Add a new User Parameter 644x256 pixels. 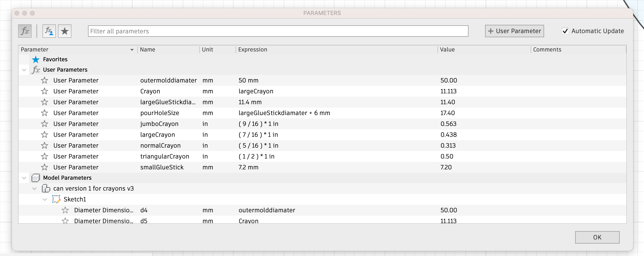(x=514, y=31)
